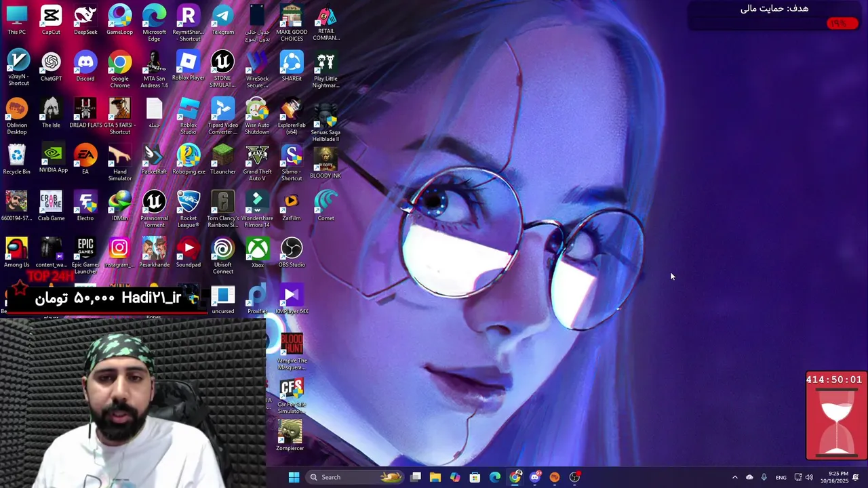This screenshot has width=868, height=488.
Task: Click the microphone tray icon
Action: [764, 477]
